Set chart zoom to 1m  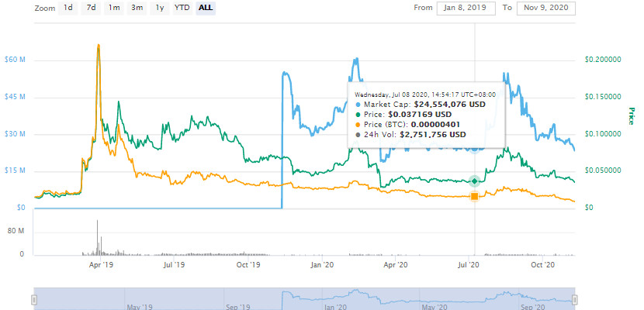(114, 8)
